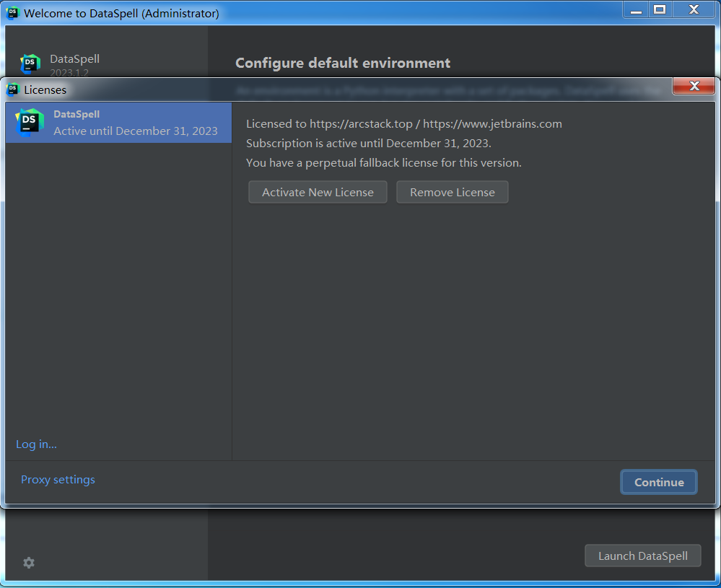Click the Continue button

(x=658, y=482)
